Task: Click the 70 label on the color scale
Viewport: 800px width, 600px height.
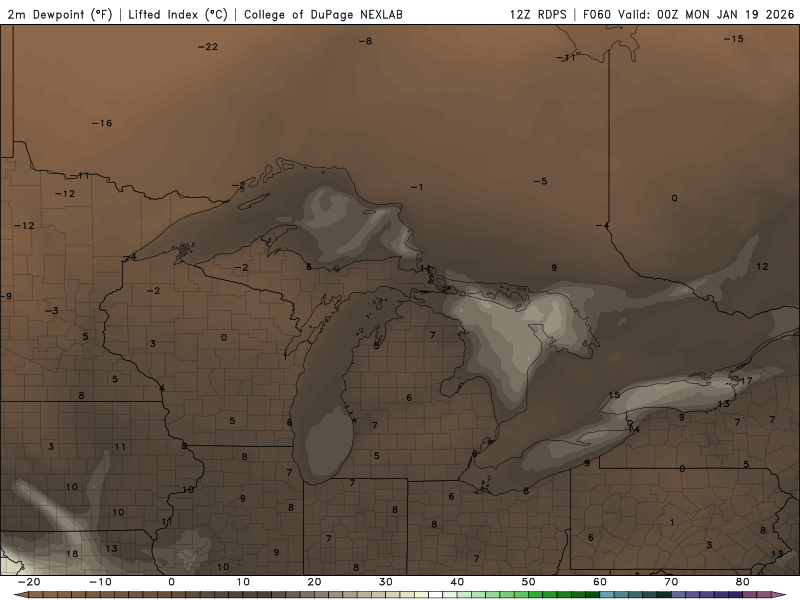Action: click(671, 582)
